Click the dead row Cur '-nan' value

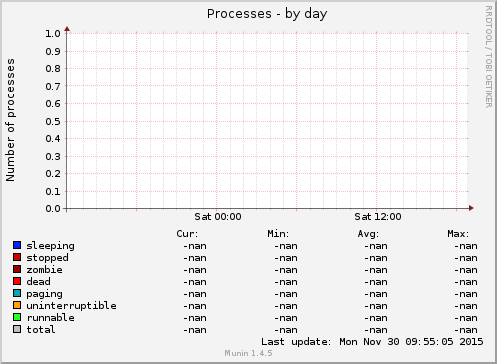pos(195,282)
